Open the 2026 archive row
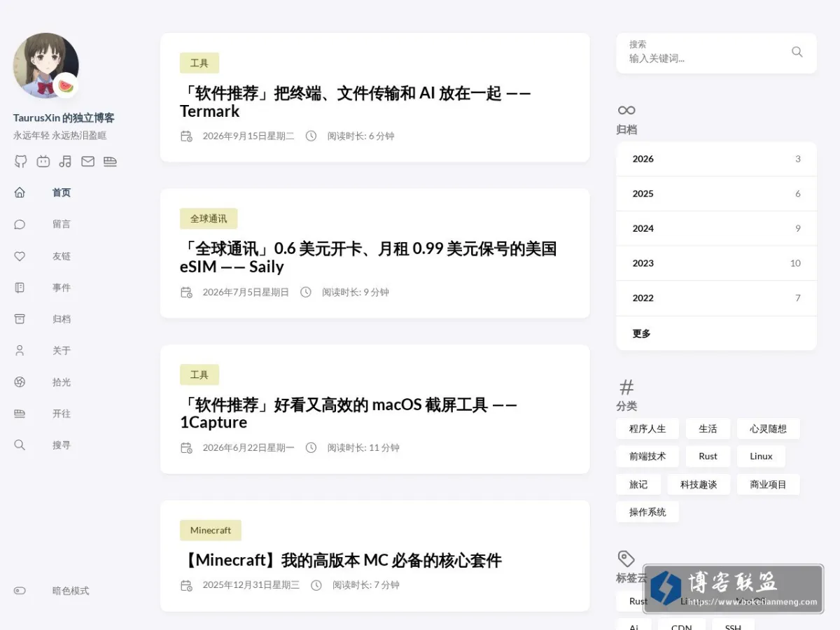Image resolution: width=840 pixels, height=630 pixels. (x=716, y=159)
